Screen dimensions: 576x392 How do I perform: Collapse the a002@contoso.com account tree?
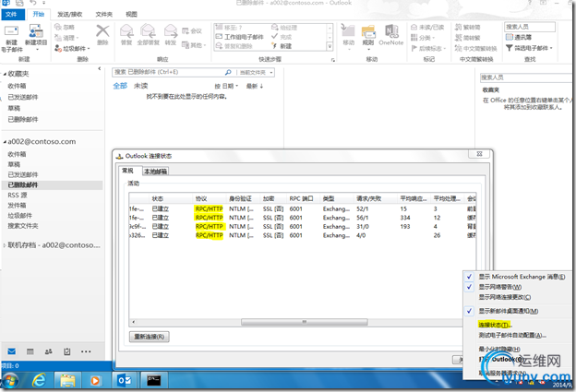[5, 142]
